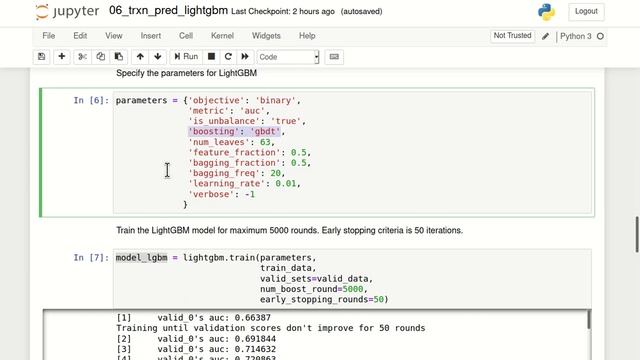Click the Not Trusted button
Viewport: 640px width, 360px height.
[512, 36]
